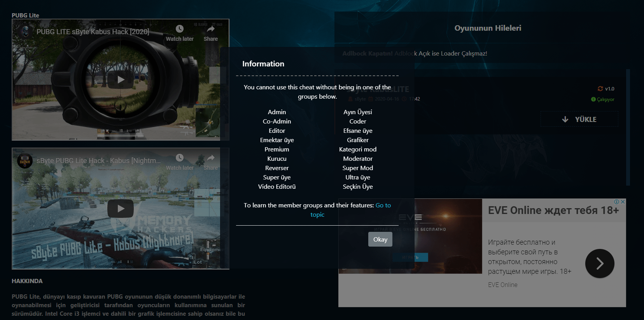The height and width of the screenshot is (320, 644).
Task: Click the 'Emektar üye' group name
Action: (277, 140)
